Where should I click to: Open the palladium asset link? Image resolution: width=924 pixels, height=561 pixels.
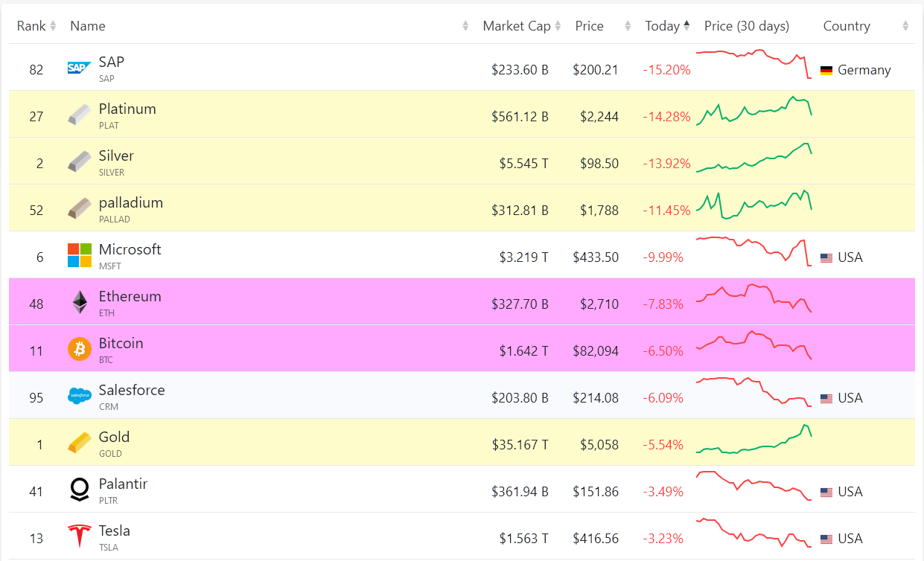click(131, 202)
